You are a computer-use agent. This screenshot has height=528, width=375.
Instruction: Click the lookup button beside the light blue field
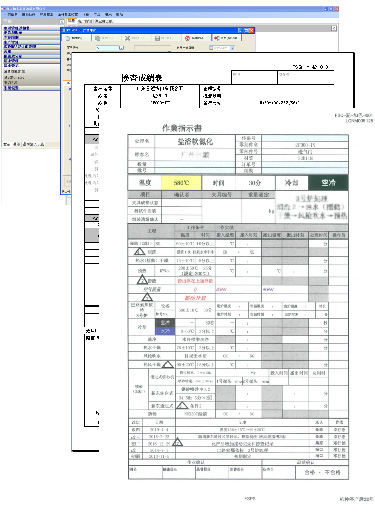122,48
